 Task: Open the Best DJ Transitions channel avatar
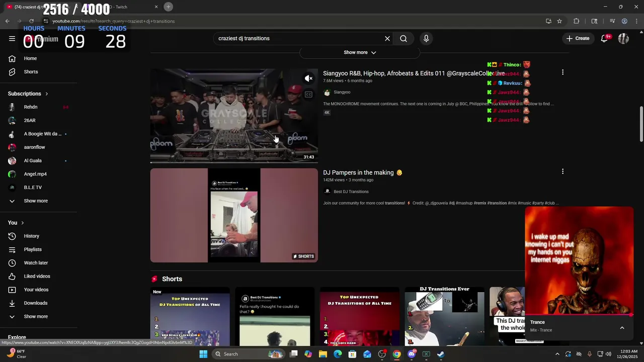327,192
